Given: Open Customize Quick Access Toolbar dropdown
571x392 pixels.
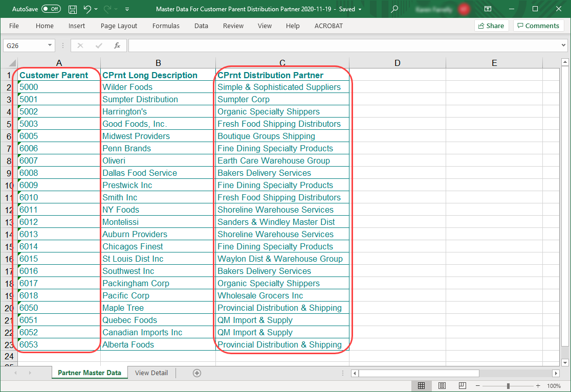Looking at the screenshot, I should tap(127, 9).
